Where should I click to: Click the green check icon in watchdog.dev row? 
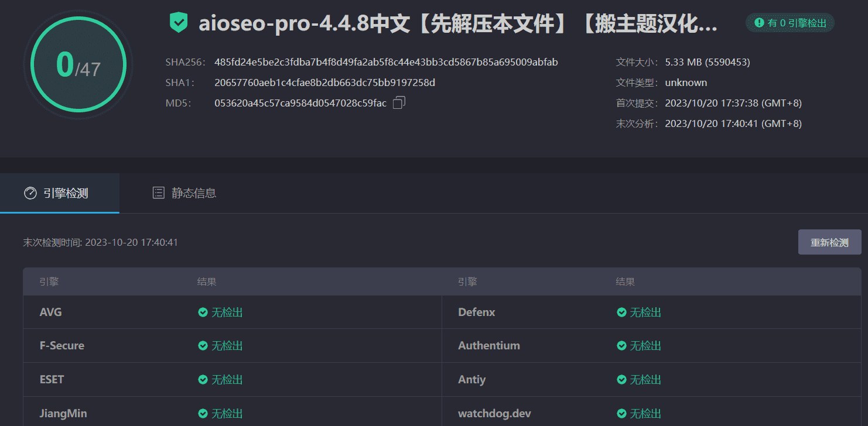click(x=621, y=414)
